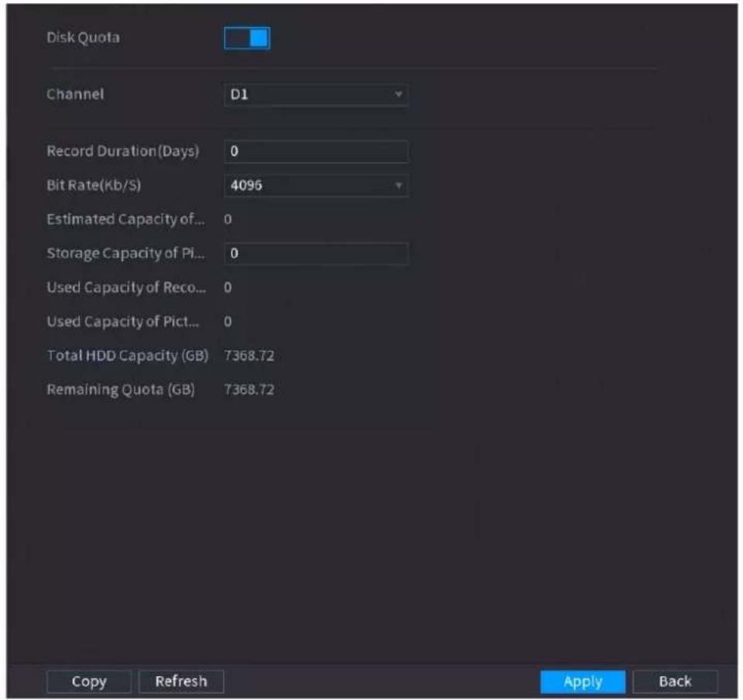Image resolution: width=743 pixels, height=700 pixels.
Task: Click the Bit Rate(Kb/S) label
Action: tap(94, 185)
